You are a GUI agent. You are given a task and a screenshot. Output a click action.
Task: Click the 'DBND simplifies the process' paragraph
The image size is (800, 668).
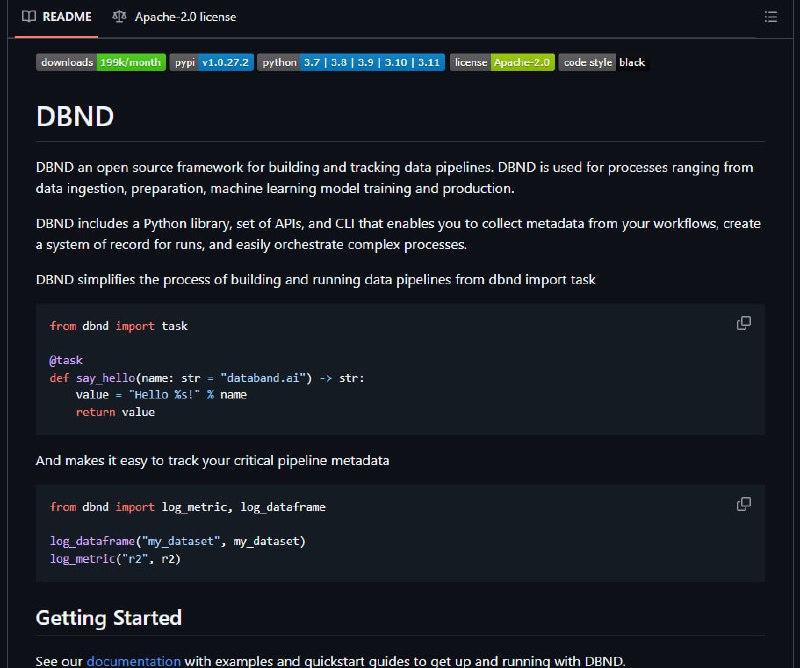click(x=315, y=280)
